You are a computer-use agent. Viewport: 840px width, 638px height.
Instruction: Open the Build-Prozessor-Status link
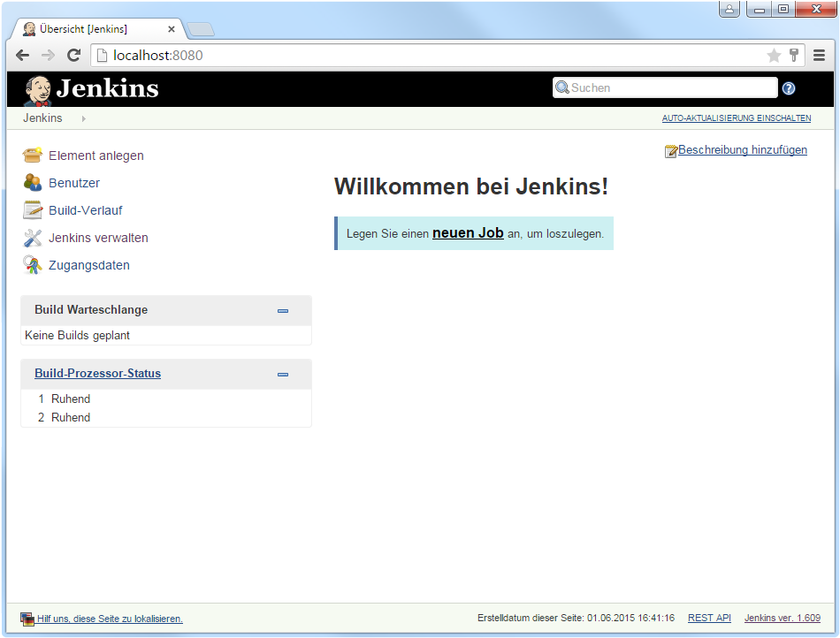click(97, 373)
